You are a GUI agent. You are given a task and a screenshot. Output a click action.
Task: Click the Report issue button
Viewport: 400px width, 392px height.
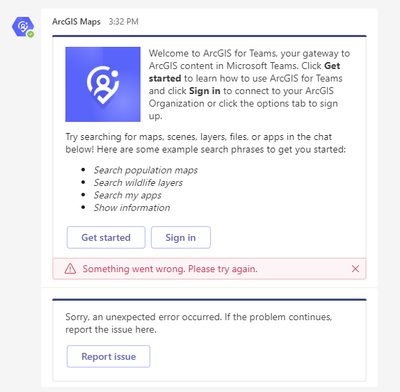[x=108, y=356]
